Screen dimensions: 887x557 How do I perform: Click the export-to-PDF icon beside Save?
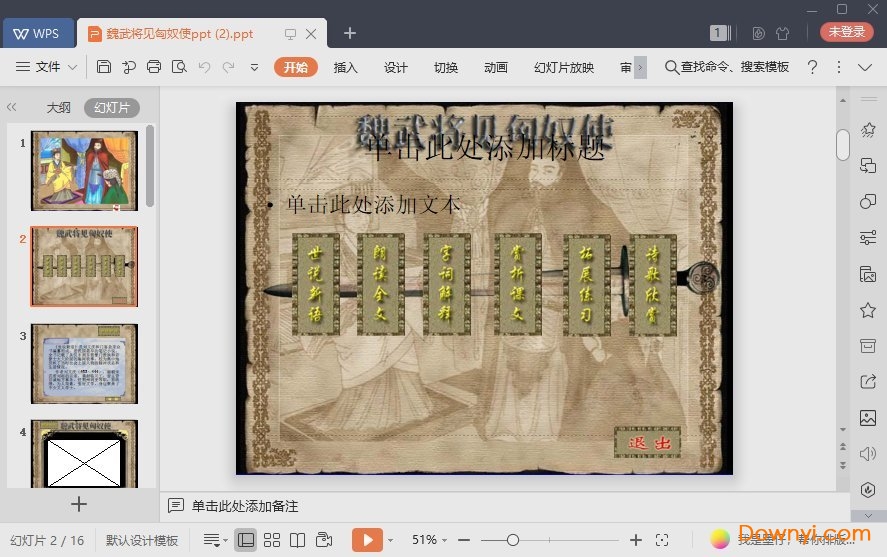(x=129, y=67)
